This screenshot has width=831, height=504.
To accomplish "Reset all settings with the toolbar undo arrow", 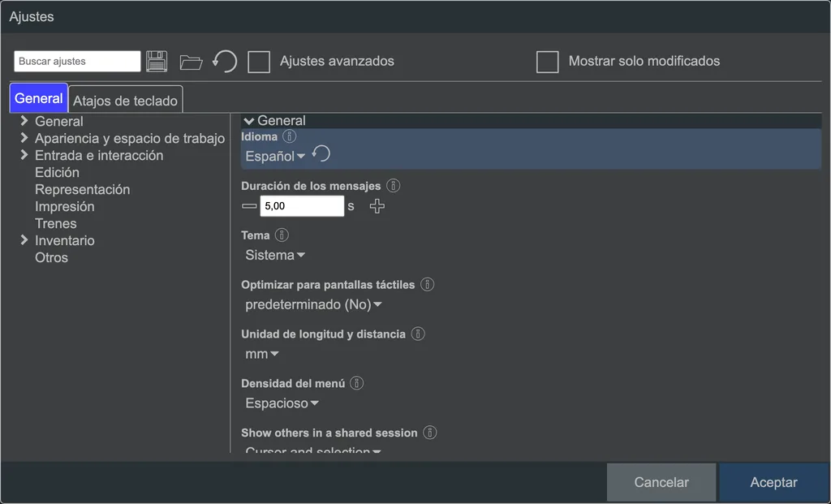I will click(225, 62).
